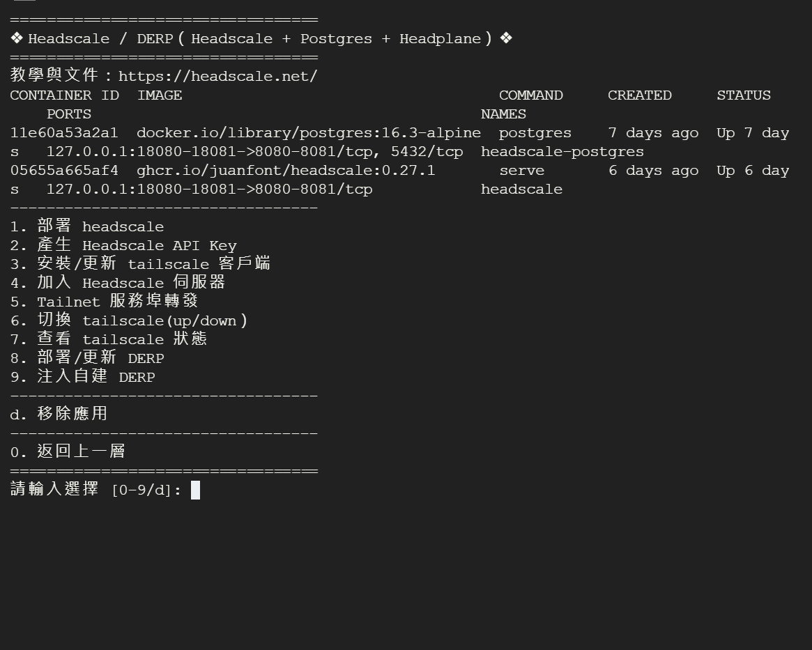Image resolution: width=812 pixels, height=650 pixels.
Task: Click the ghcr.io/juanfont/headscale:0.27.1 image text
Action: click(x=286, y=170)
